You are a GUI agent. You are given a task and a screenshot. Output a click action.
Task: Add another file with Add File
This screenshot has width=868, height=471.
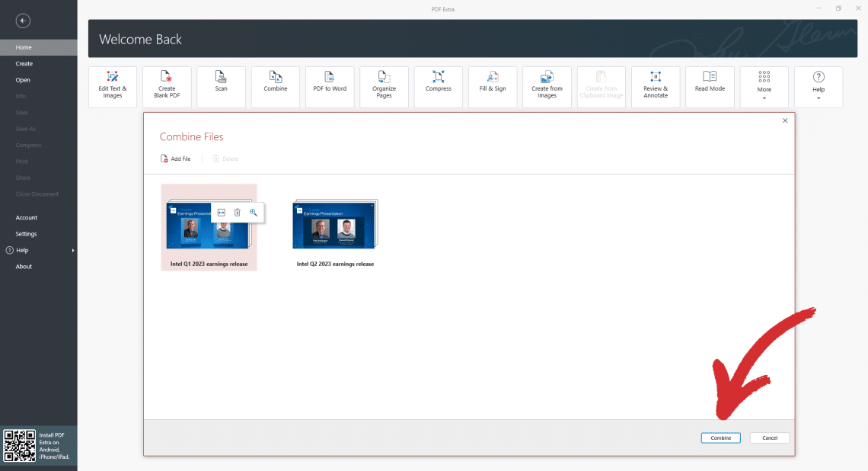click(176, 159)
